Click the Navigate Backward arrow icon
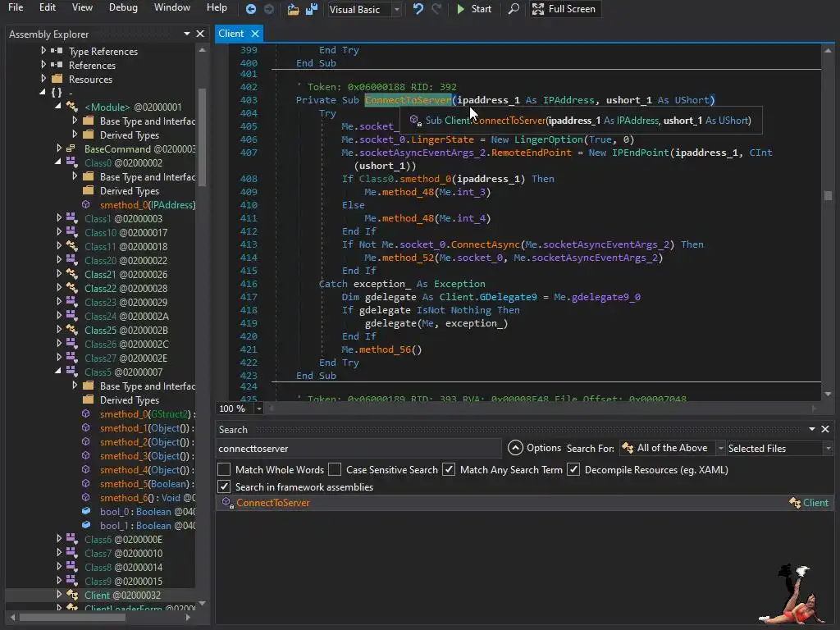Viewport: 840px width, 630px height. 251,9
